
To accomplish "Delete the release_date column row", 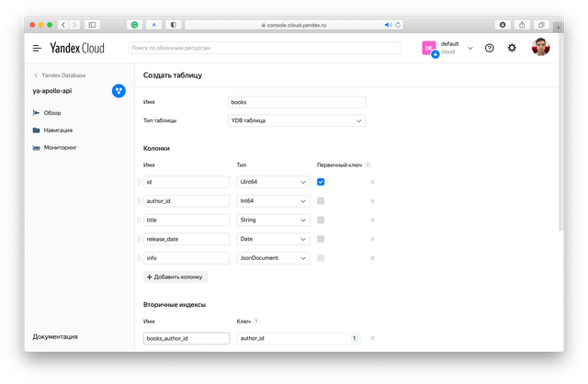I will tap(372, 239).
